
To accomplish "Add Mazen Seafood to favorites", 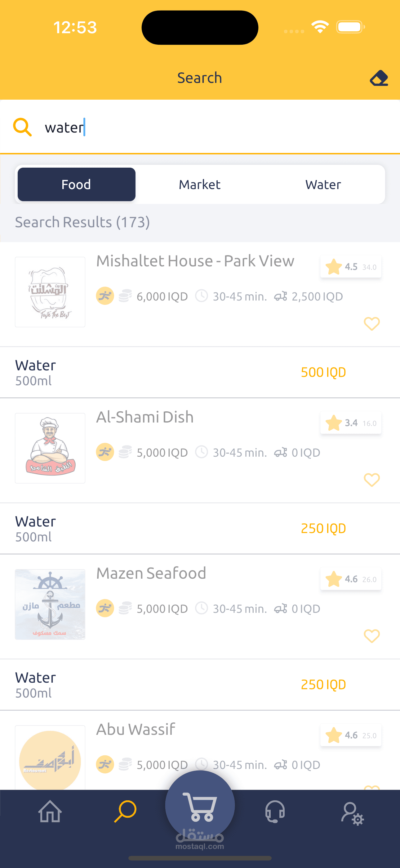I will 372,636.
